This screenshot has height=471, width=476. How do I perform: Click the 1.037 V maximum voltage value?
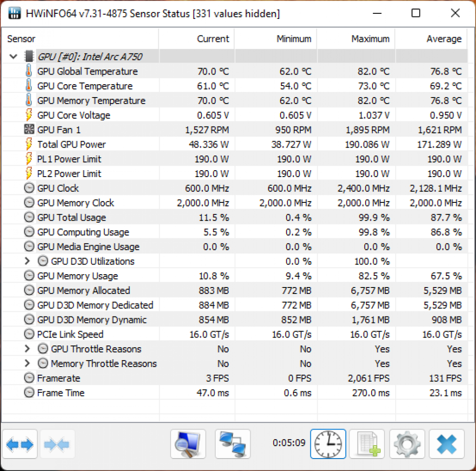[x=374, y=115]
